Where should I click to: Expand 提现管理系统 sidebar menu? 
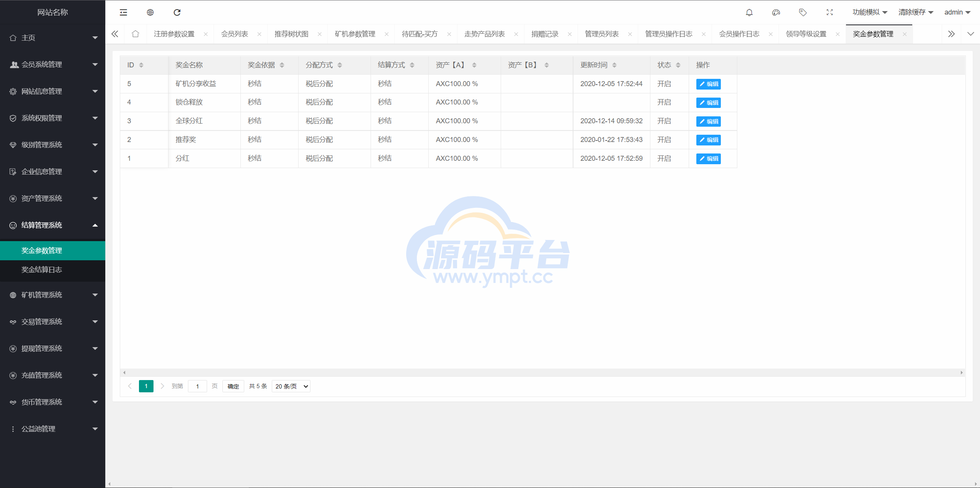52,348
